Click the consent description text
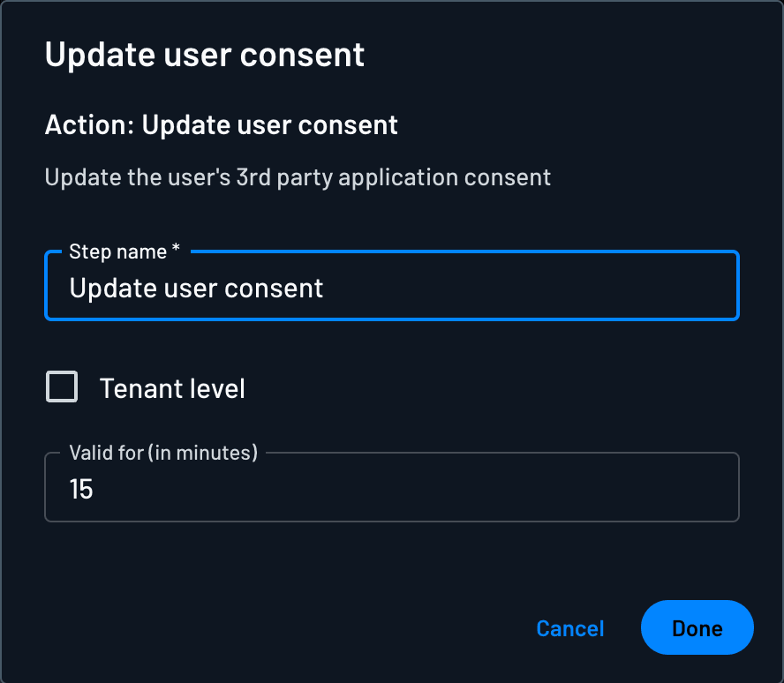Image resolution: width=784 pixels, height=683 pixels. click(x=298, y=176)
